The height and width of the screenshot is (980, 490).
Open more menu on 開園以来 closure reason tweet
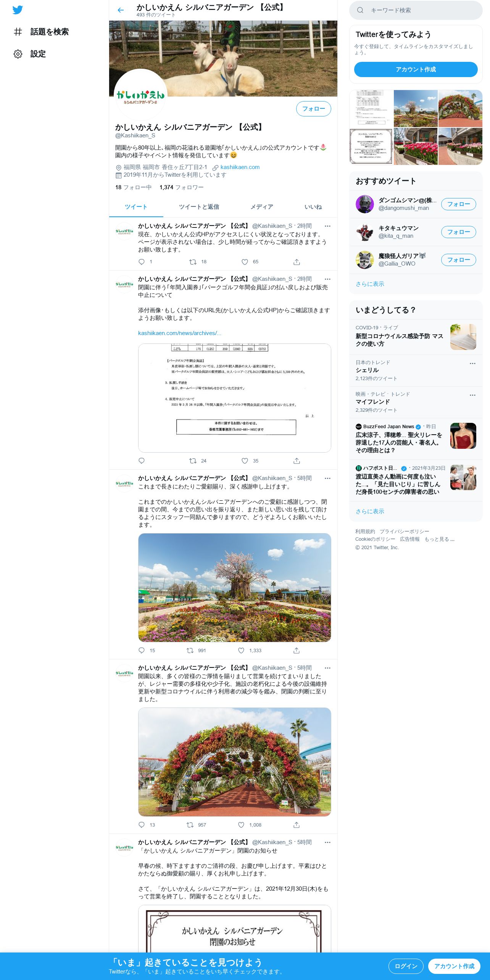point(327,668)
